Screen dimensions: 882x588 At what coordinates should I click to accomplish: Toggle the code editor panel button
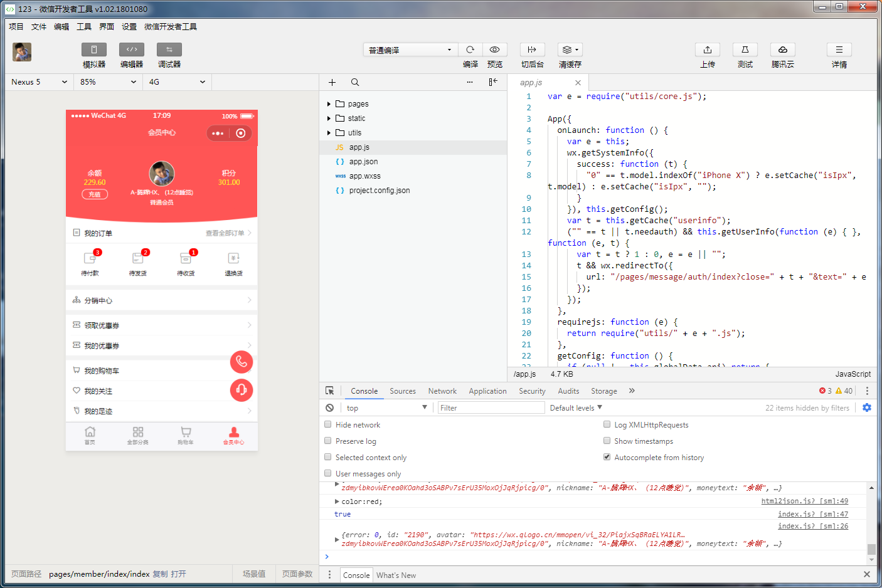pyautogui.click(x=132, y=50)
